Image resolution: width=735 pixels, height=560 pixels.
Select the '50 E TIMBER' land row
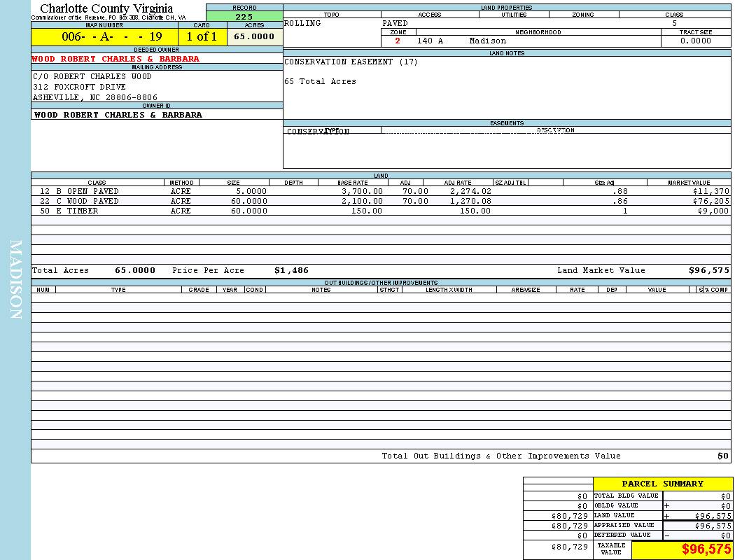(x=69, y=211)
